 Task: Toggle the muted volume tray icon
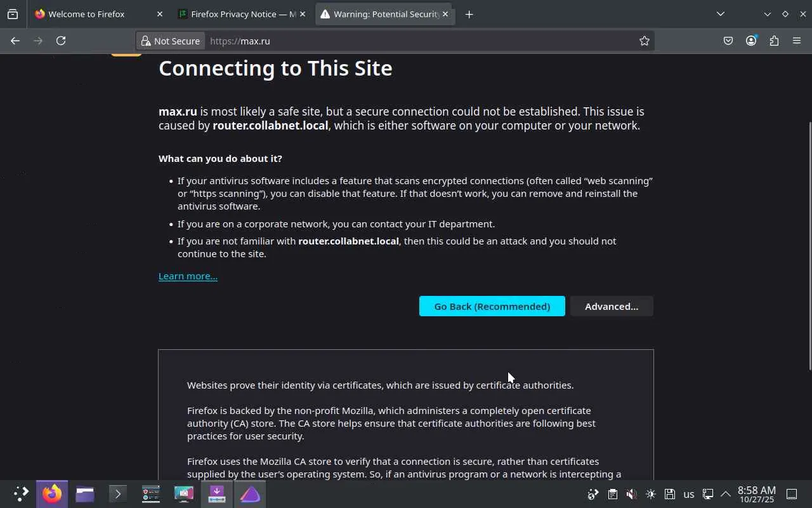631,494
